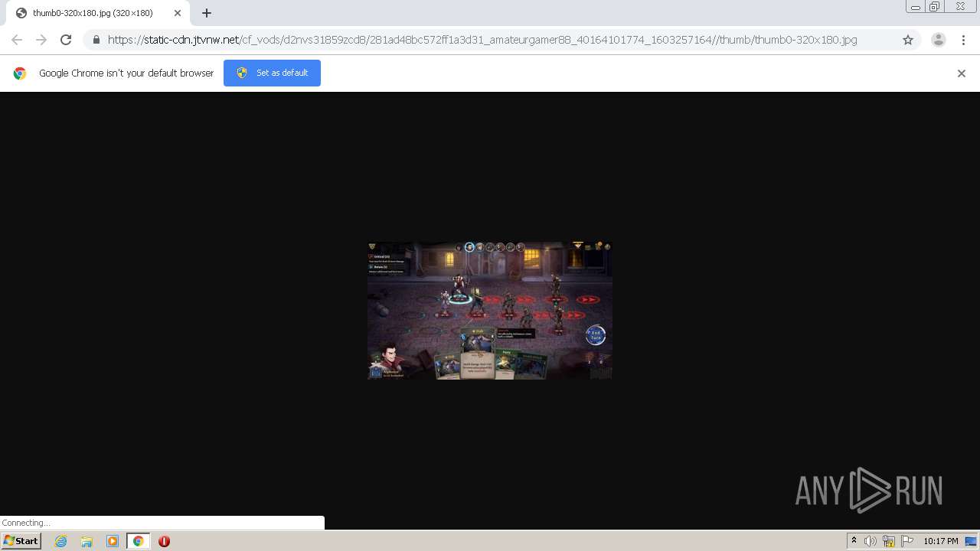The width and height of the screenshot is (980, 551).
Task: Open the volume speaker tray icon
Action: [x=871, y=541]
